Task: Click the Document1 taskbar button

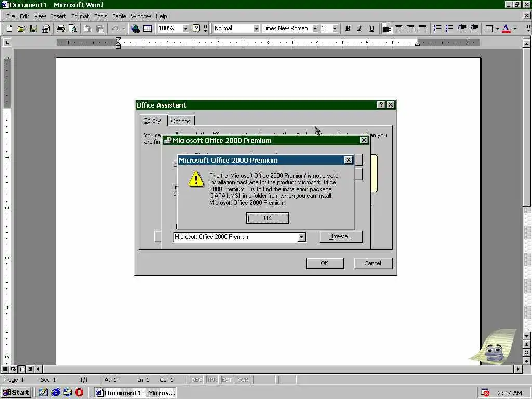Action: [x=135, y=393]
